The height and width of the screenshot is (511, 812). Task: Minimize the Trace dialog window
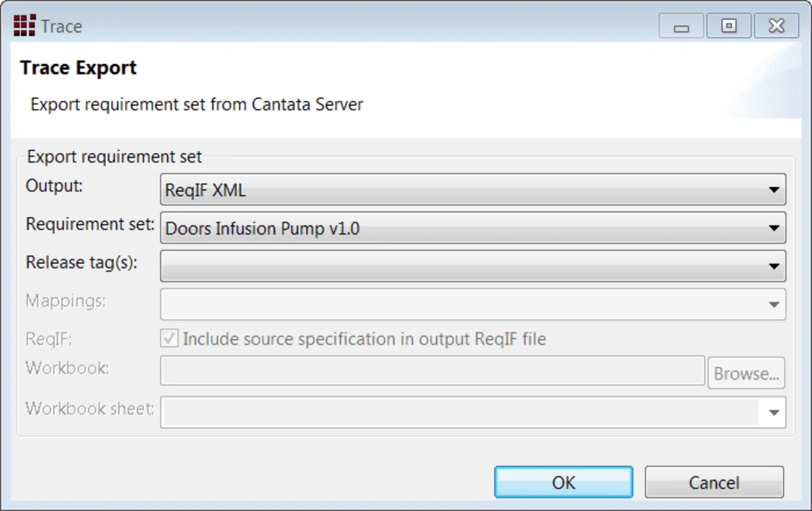[x=681, y=27]
